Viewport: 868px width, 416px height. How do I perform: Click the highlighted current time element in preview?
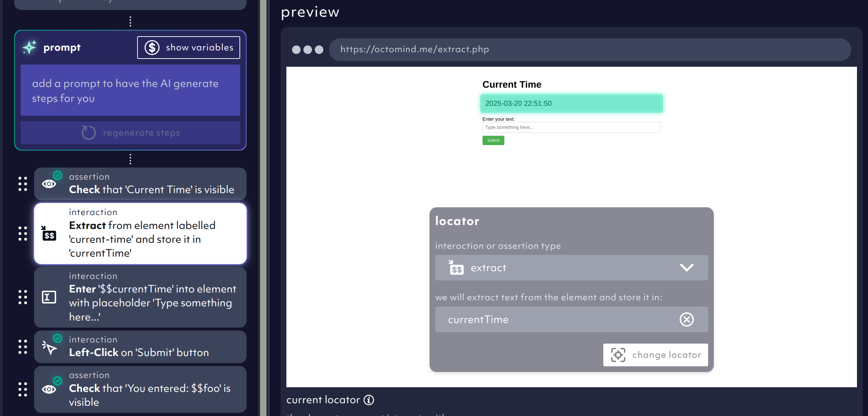click(571, 103)
